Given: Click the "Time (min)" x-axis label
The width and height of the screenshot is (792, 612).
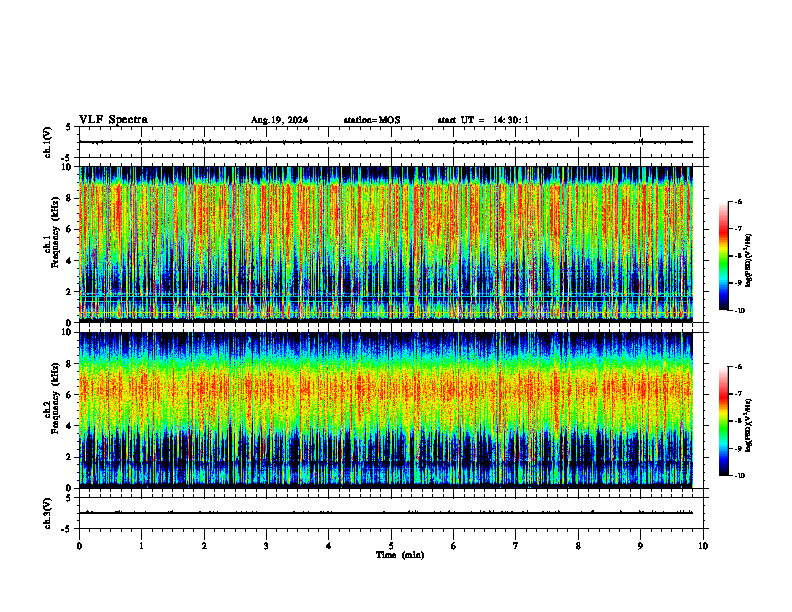Looking at the screenshot, I should (x=400, y=555).
